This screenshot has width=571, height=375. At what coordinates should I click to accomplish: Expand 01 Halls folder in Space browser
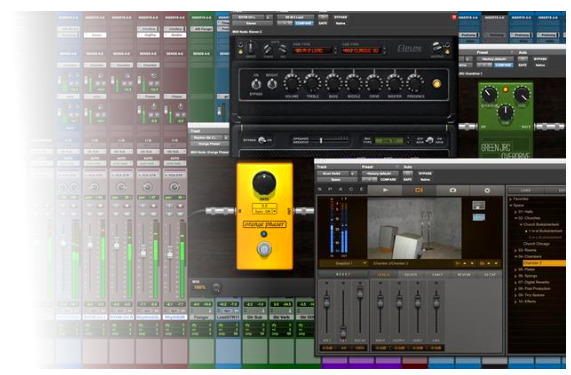coord(515,212)
